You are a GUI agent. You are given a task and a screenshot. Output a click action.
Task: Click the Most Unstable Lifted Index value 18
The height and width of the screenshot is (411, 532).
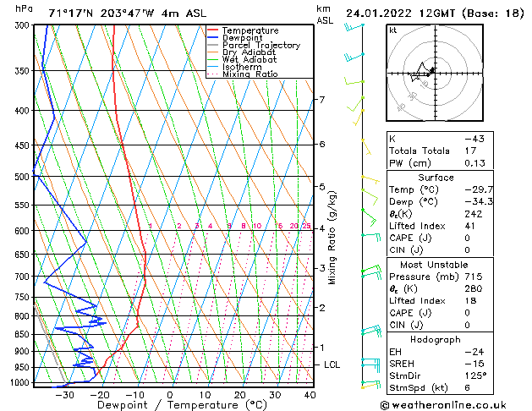470,301
